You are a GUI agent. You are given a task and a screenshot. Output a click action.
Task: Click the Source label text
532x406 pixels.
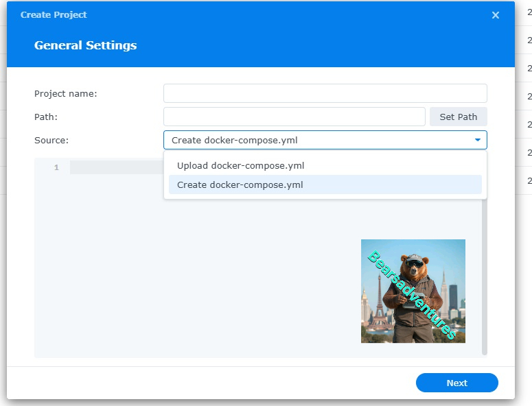coord(51,140)
